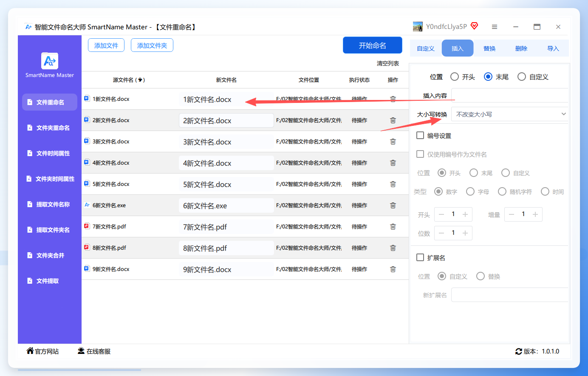Open 文件重命名 in the sidebar

point(50,102)
